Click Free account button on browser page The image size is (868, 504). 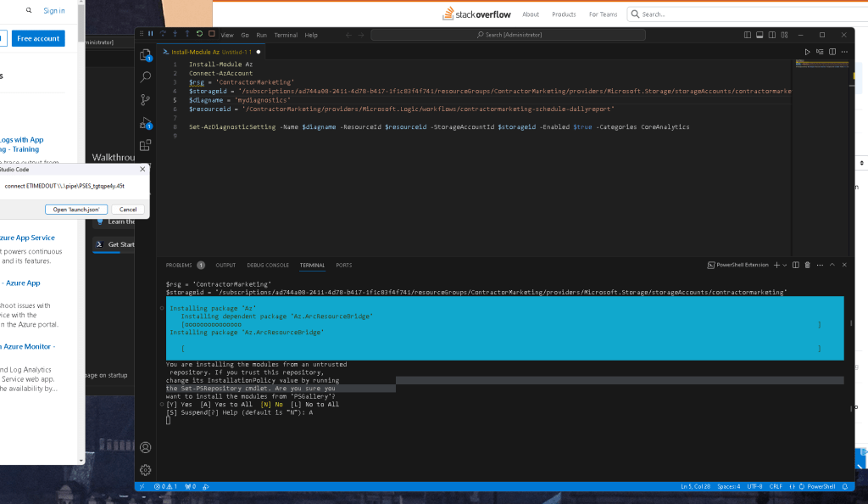(38, 38)
